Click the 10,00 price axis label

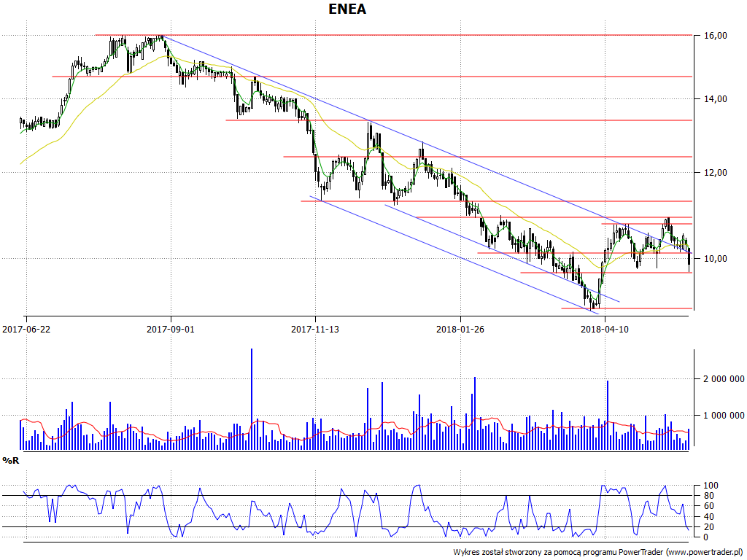pos(716,259)
